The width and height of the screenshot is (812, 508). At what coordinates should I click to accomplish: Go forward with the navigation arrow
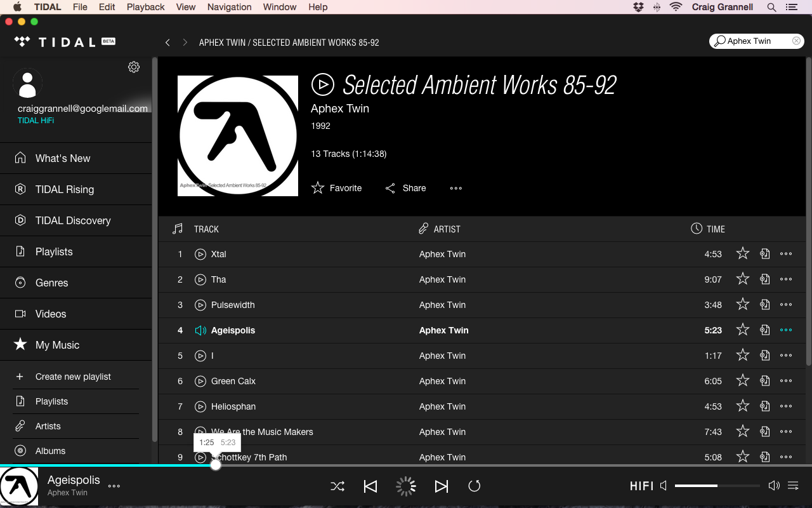click(185, 43)
